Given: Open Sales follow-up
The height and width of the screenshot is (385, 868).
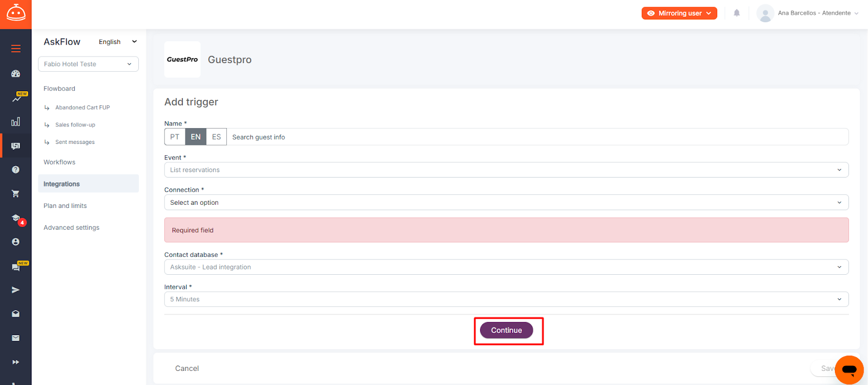Looking at the screenshot, I should tap(75, 125).
